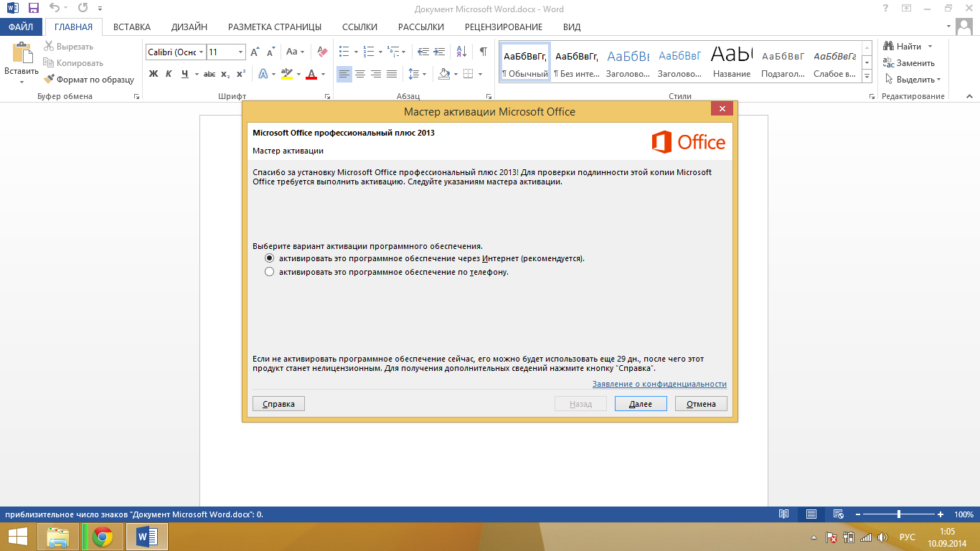Image resolution: width=980 pixels, height=551 pixels.
Task: Switch to the ССЫЛКИ tab
Action: tap(359, 27)
